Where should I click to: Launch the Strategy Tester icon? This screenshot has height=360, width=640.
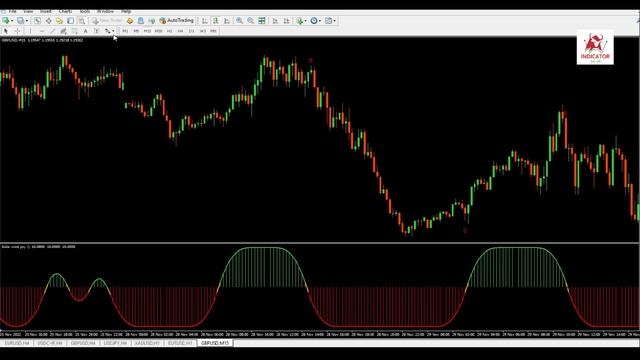pyautogui.click(x=82, y=20)
